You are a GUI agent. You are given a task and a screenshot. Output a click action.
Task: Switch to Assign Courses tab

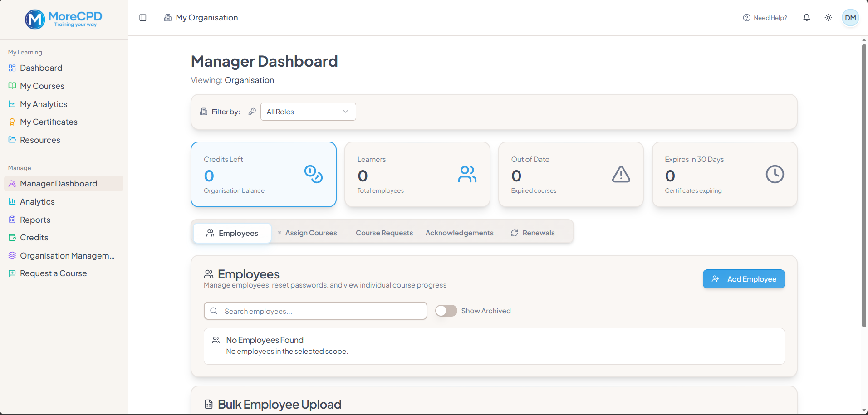pyautogui.click(x=307, y=233)
